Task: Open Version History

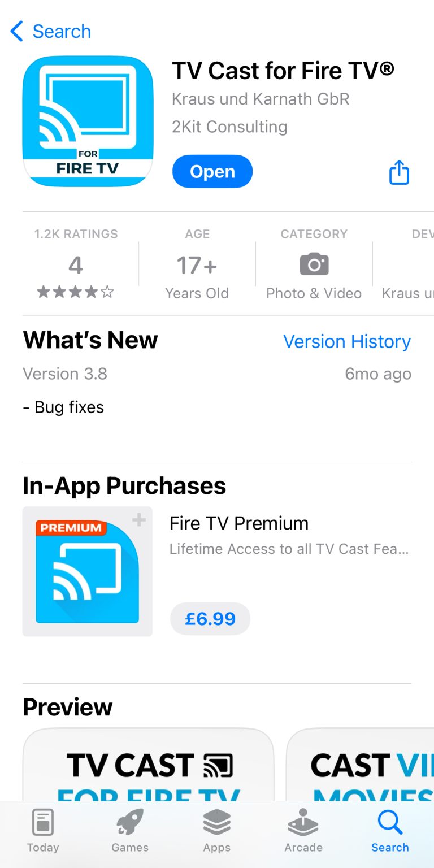Action: (346, 341)
